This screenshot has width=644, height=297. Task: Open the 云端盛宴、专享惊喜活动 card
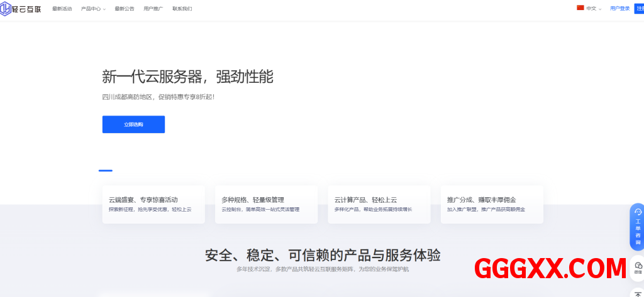pos(153,204)
